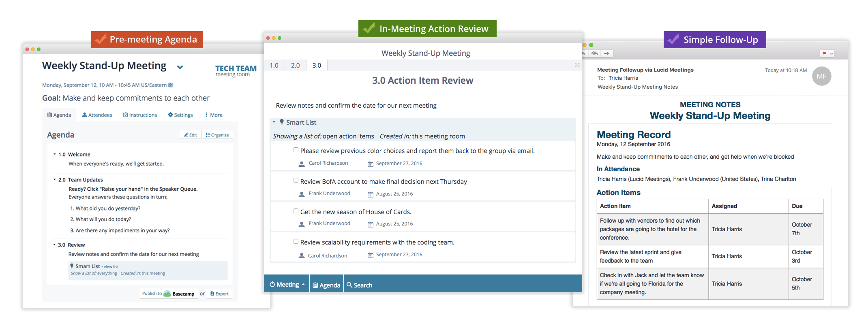Click calendar icon on scalability requirements item
The height and width of the screenshot is (334, 868).
pyautogui.click(x=371, y=255)
